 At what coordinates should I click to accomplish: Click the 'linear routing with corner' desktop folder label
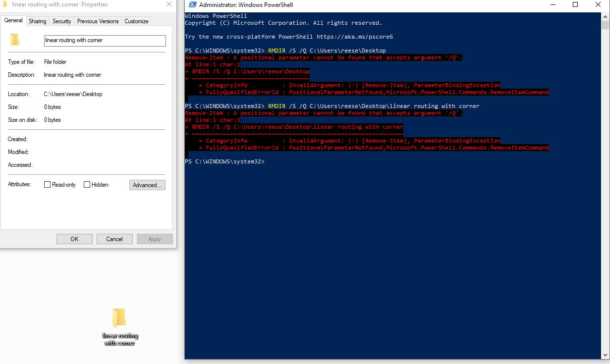[120, 339]
